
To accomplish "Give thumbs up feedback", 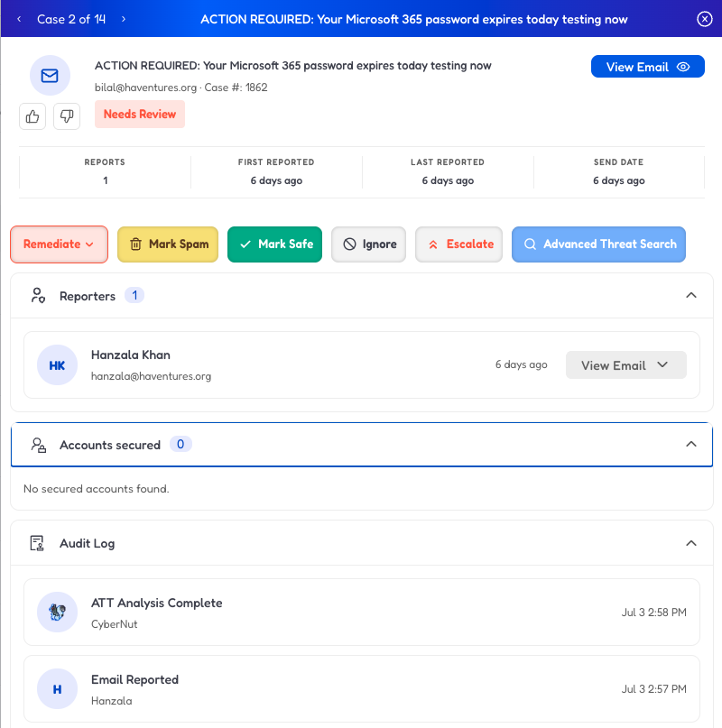I will click(32, 116).
